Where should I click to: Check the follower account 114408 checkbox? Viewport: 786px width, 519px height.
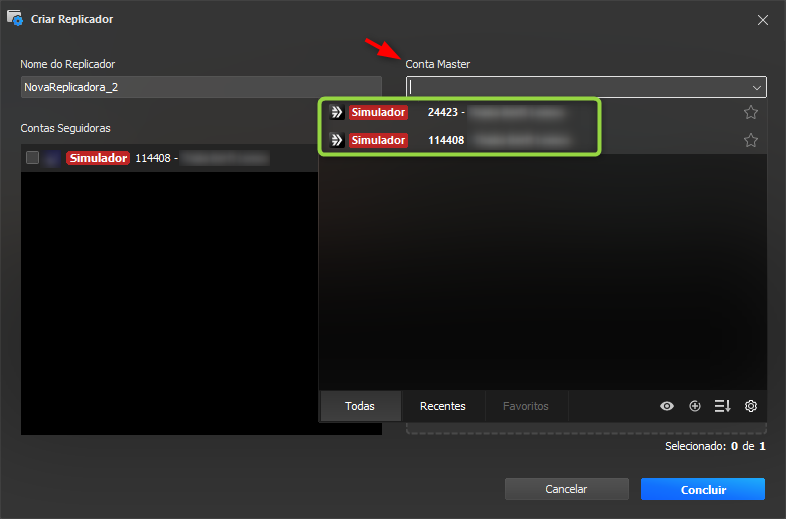pos(33,158)
